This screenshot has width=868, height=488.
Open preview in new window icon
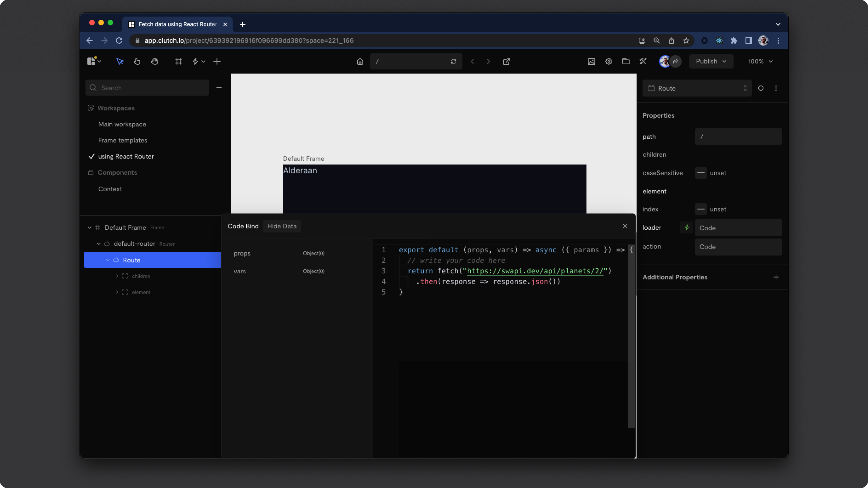click(506, 61)
